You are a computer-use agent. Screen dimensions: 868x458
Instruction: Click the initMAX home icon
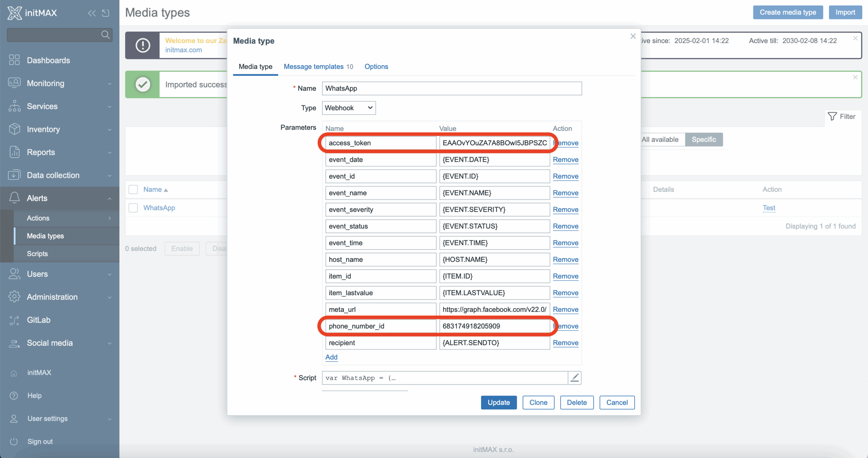click(14, 373)
